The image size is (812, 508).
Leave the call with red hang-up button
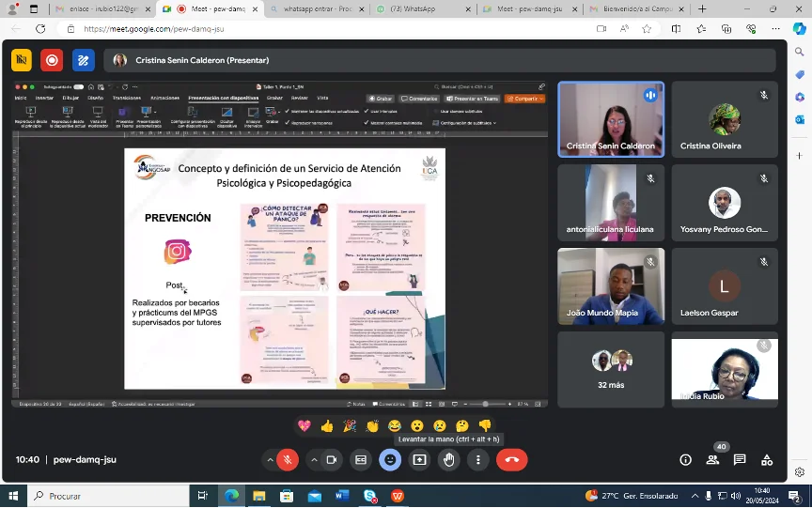(x=512, y=460)
